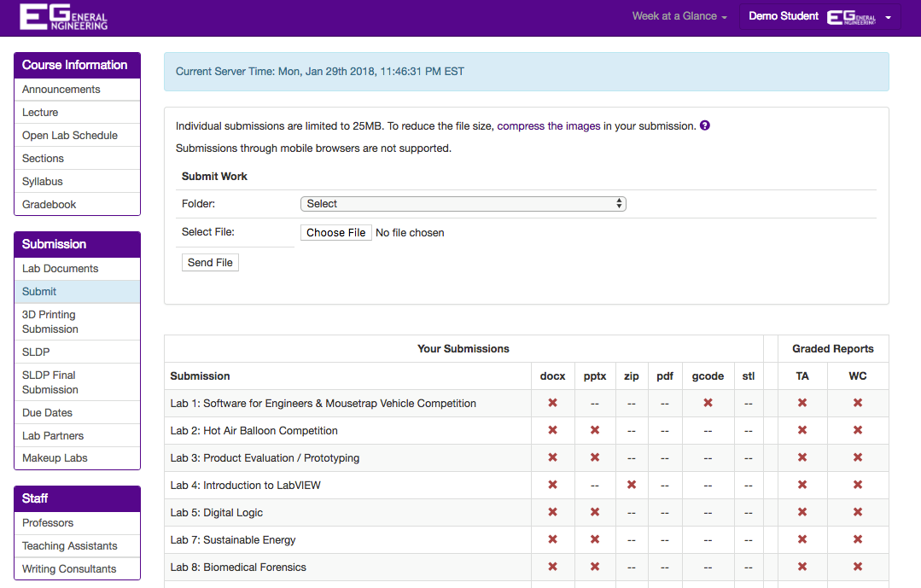
Task: Click the gcode column header
Action: coord(708,376)
